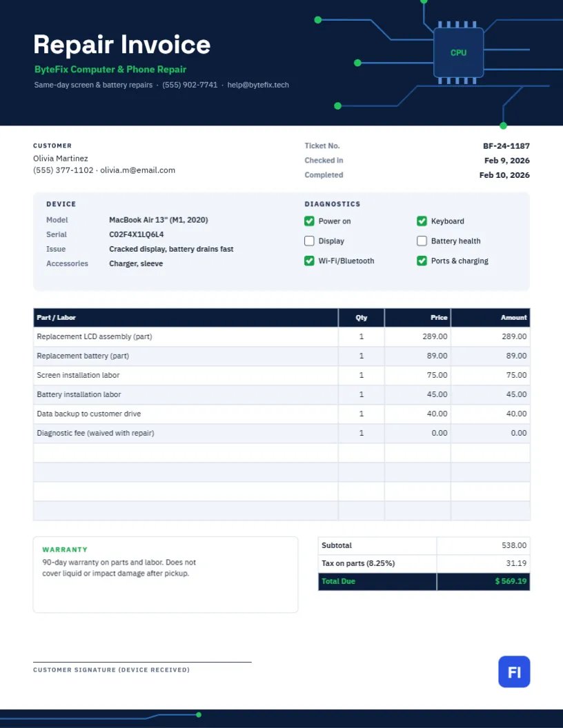Click the DEVICE section heading
This screenshot has width=563, height=728.
pyautogui.click(x=61, y=204)
